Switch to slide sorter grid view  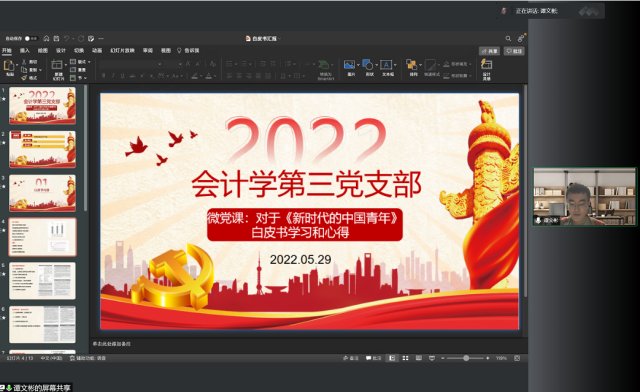pos(405,358)
